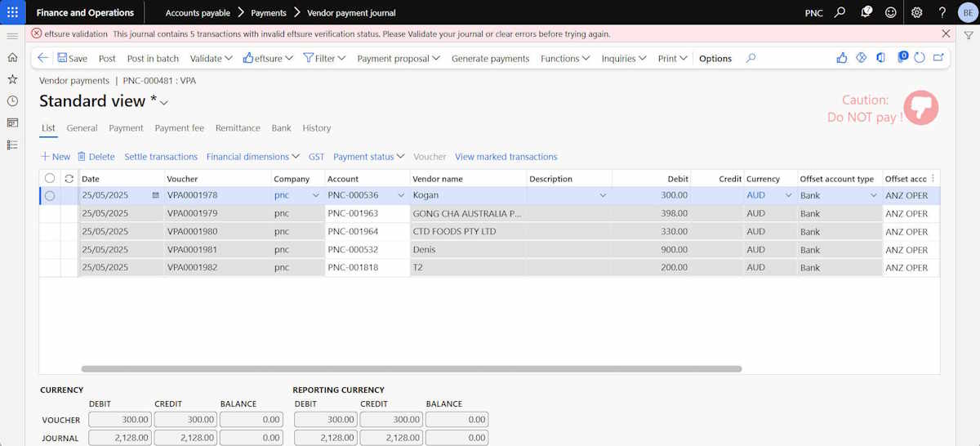Click Save in the action pane
Image resolution: width=980 pixels, height=446 pixels.
(72, 59)
